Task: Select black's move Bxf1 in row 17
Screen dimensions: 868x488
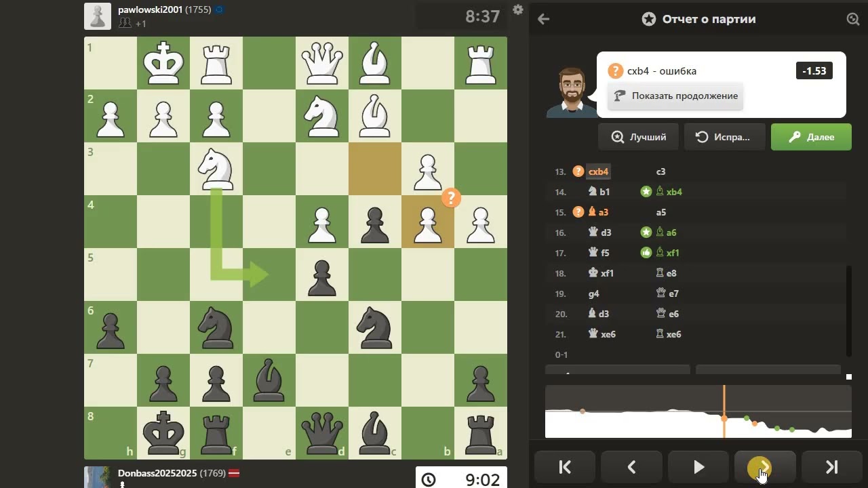Action: (x=667, y=253)
